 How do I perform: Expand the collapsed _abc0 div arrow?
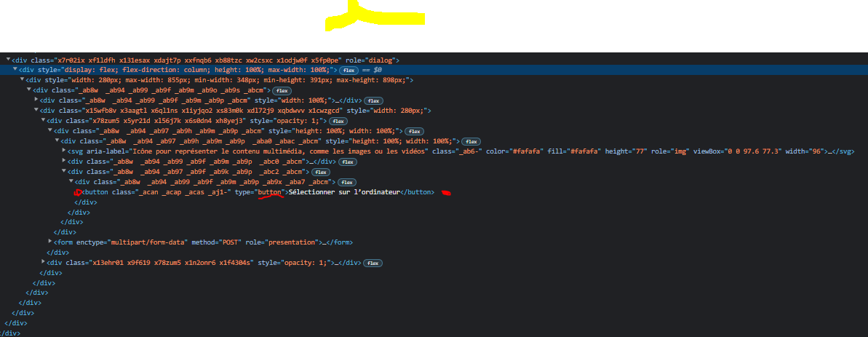pos(64,162)
